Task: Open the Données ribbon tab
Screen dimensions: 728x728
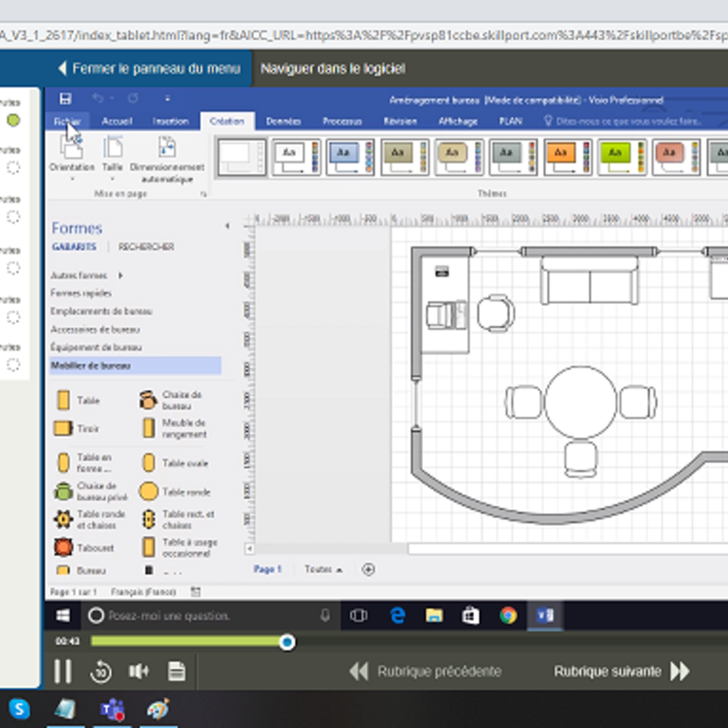Action: click(283, 122)
